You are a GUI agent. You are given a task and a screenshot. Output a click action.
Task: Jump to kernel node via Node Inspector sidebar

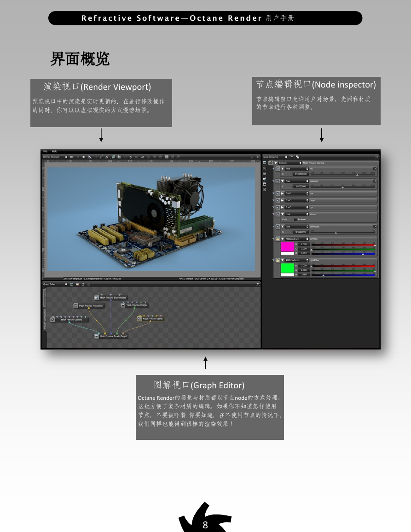(265, 189)
